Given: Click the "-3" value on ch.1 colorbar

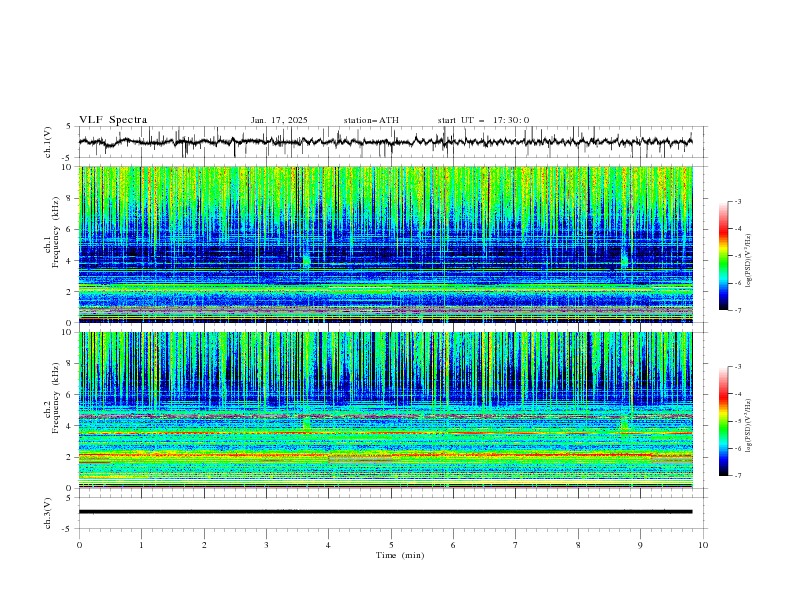Looking at the screenshot, I should 738,202.
